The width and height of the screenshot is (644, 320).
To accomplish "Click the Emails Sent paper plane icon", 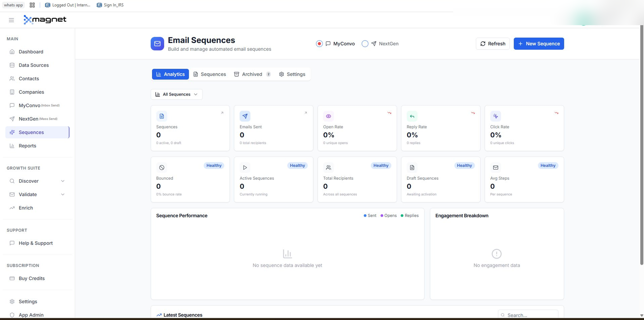I will [245, 116].
